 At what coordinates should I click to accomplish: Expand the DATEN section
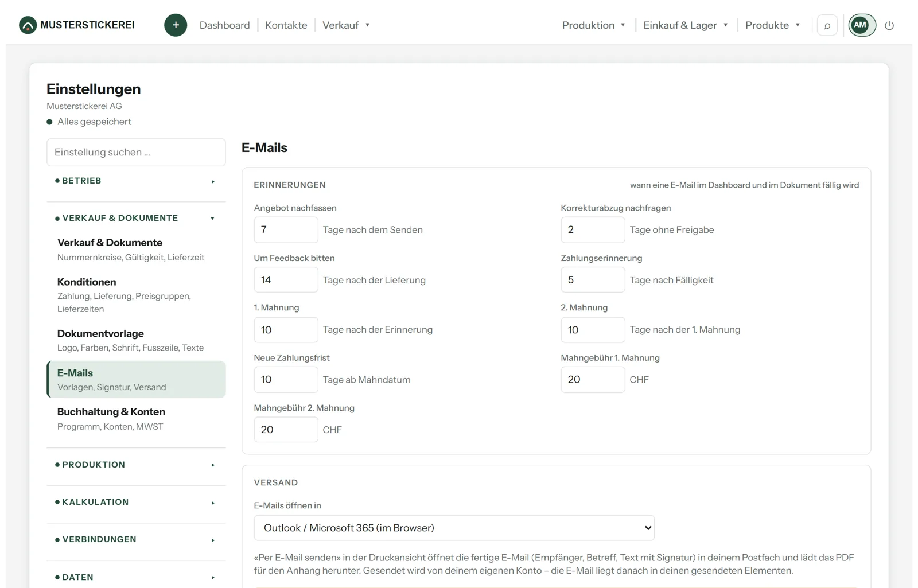[136, 577]
